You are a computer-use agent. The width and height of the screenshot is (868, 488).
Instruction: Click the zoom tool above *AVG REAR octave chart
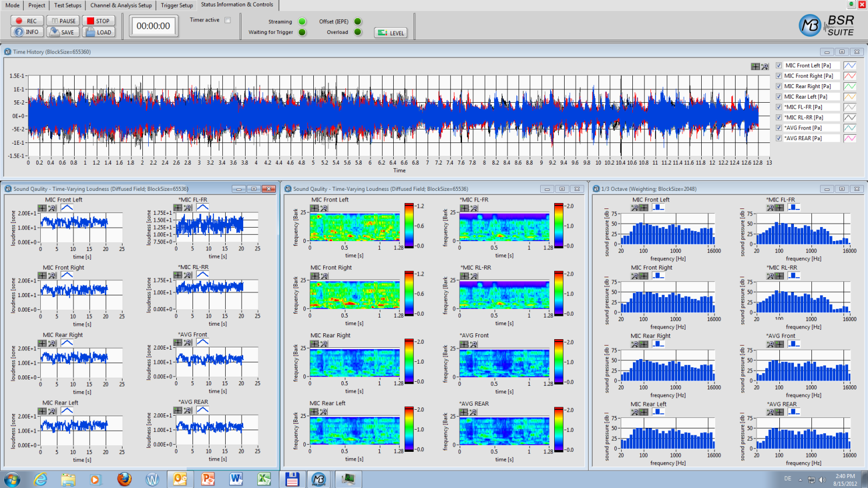[x=770, y=412]
